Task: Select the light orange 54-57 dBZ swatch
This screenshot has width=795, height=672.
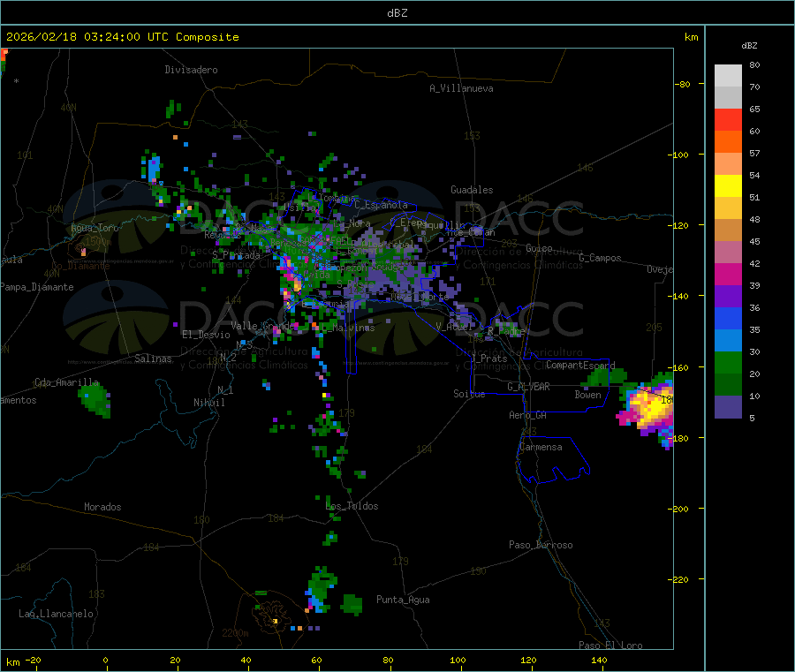Action: tap(728, 164)
